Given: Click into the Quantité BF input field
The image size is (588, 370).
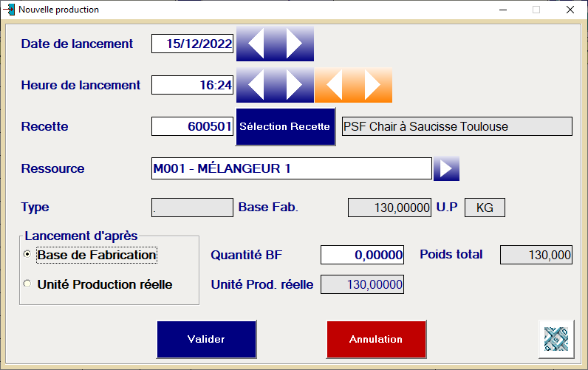Looking at the screenshot, I should tap(363, 255).
